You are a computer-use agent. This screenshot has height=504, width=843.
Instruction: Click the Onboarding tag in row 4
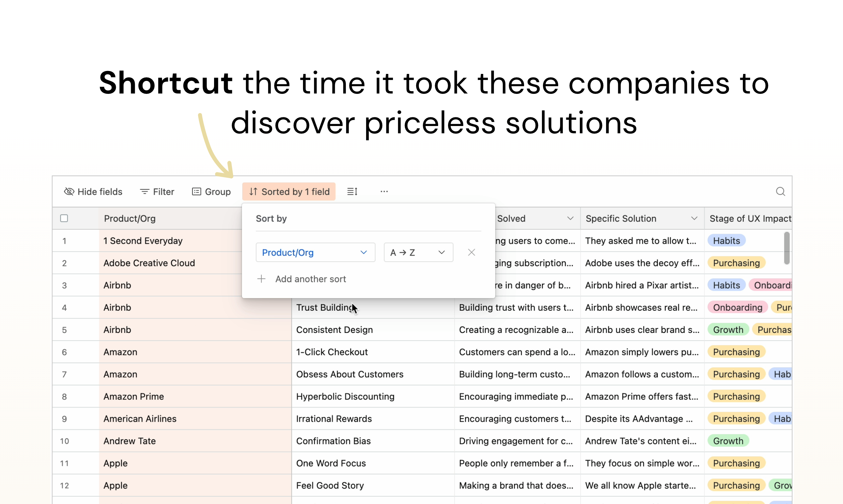click(x=737, y=307)
